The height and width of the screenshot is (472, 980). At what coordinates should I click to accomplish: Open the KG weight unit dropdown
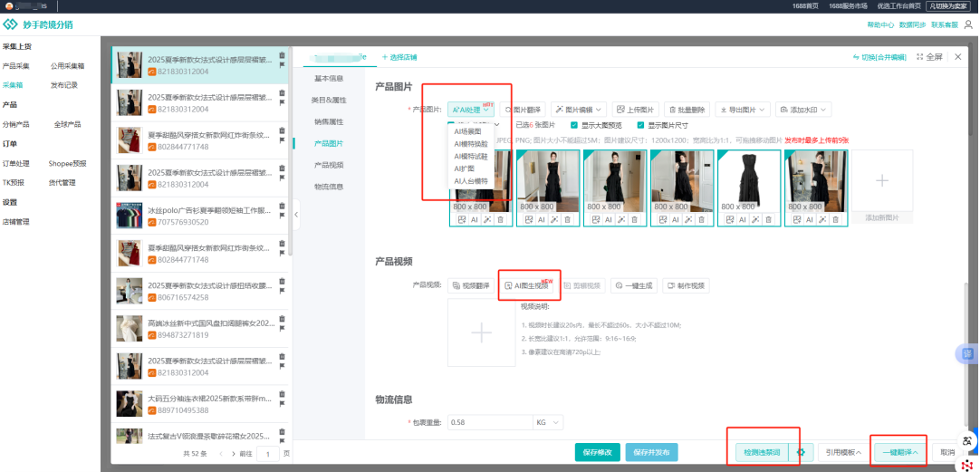[547, 422]
